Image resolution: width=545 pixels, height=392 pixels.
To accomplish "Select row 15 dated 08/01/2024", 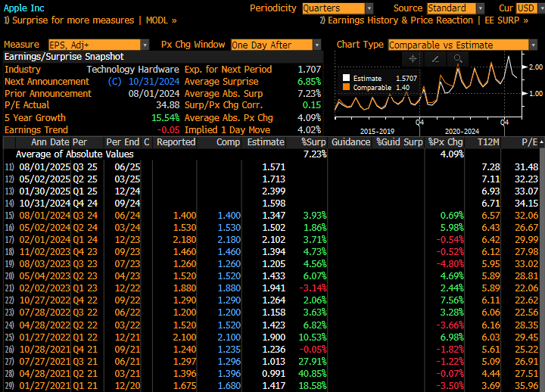I will pos(272,216).
